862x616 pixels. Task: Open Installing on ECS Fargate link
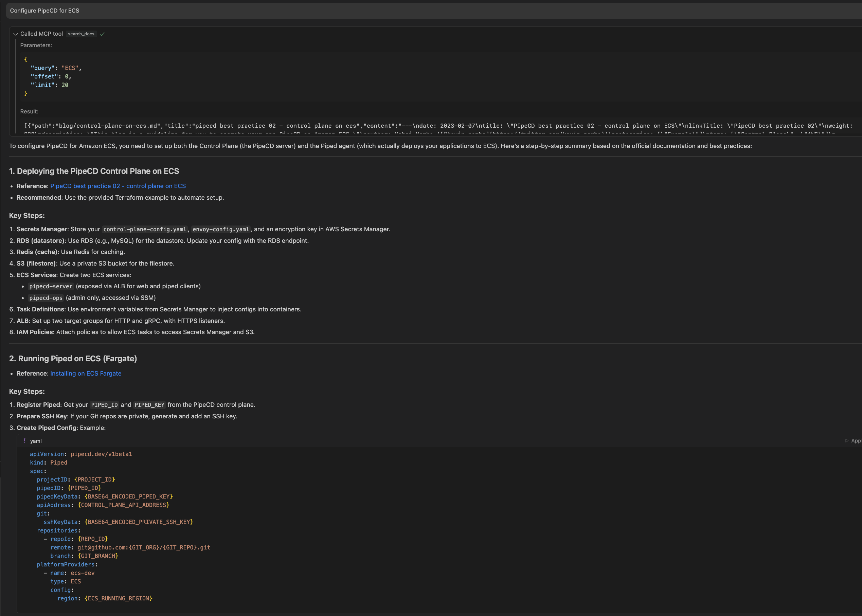click(x=86, y=373)
